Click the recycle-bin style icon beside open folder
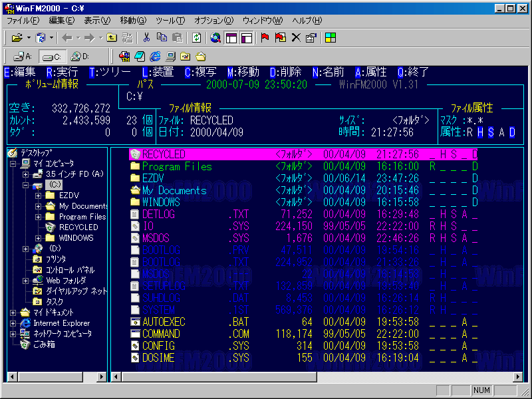Image resolution: width=532 pixels, height=399 pixels. tap(41, 38)
